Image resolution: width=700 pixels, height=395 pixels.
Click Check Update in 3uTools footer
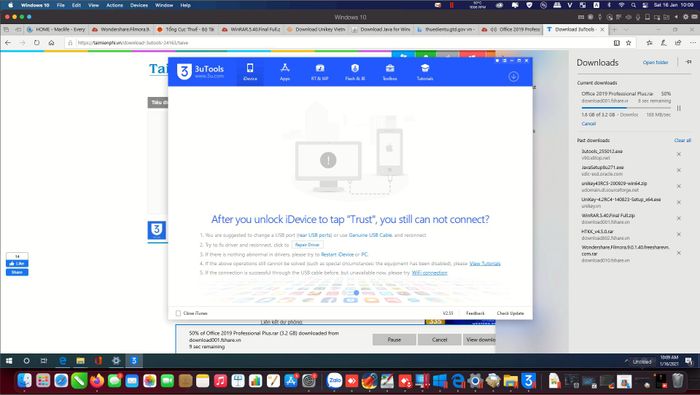coord(510,313)
